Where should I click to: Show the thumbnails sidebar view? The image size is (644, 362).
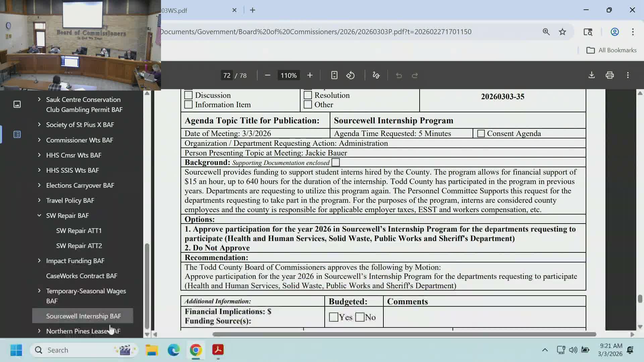(17, 104)
